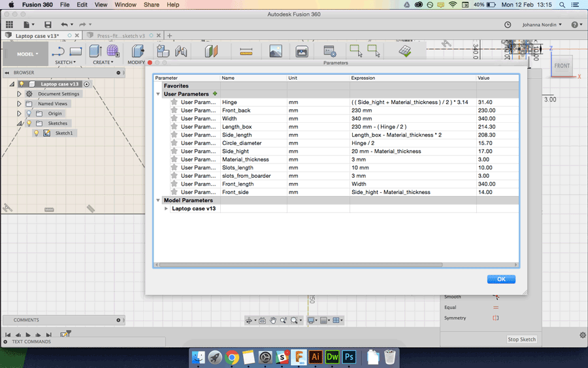
Task: Expand Laptop case v13 model parameters
Action: pos(166,209)
